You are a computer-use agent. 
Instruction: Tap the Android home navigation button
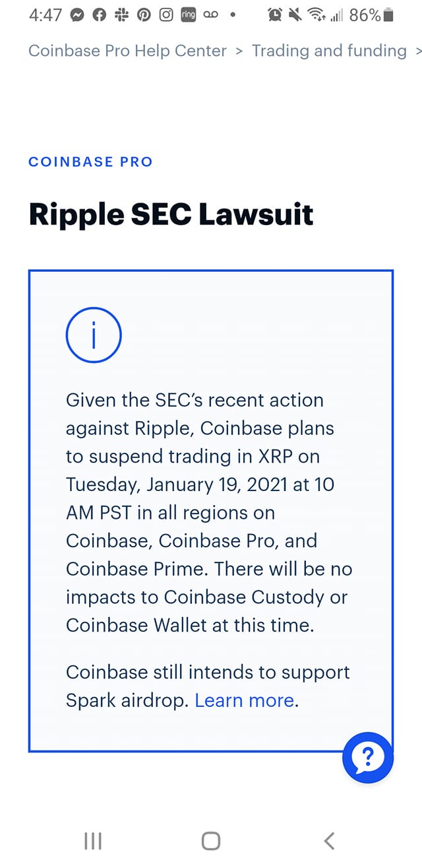tap(211, 840)
